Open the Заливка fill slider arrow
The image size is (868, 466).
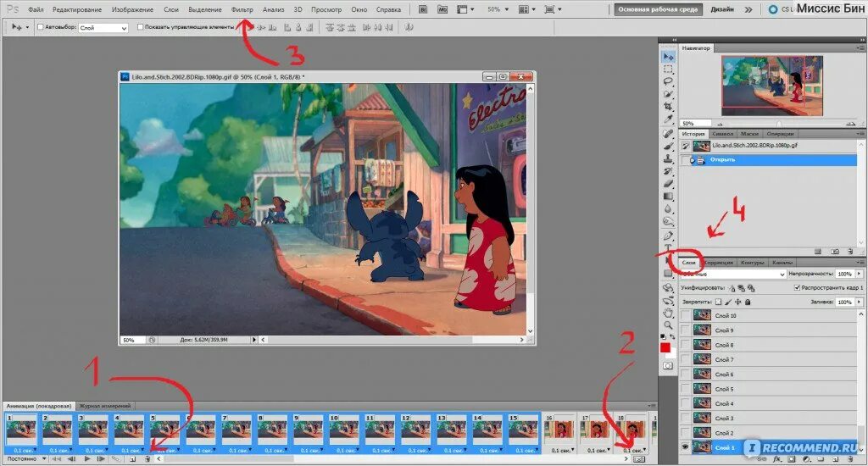coord(860,302)
